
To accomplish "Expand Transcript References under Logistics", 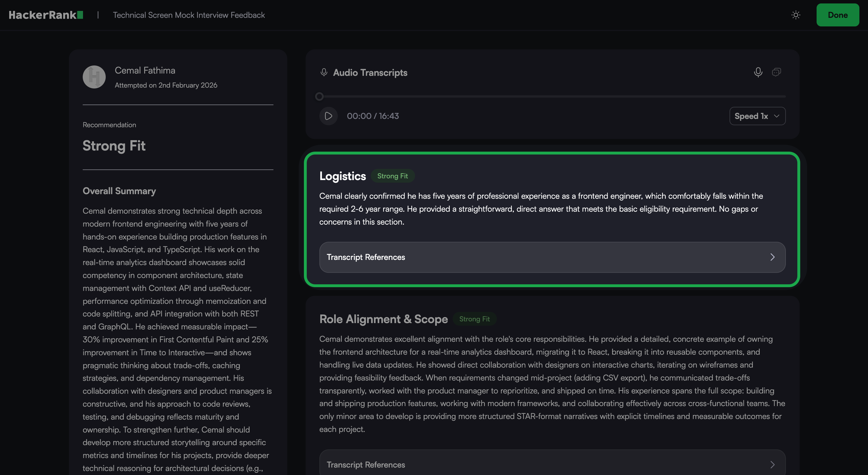I will (x=366, y=257).
